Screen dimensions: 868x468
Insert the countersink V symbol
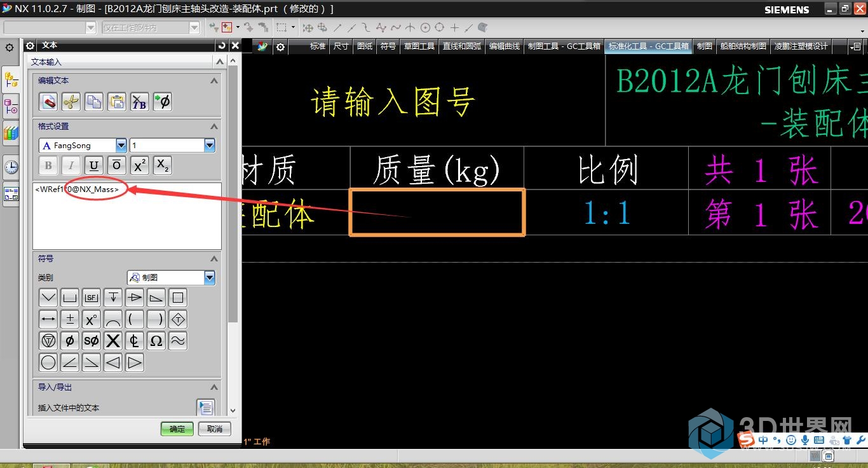(48, 298)
